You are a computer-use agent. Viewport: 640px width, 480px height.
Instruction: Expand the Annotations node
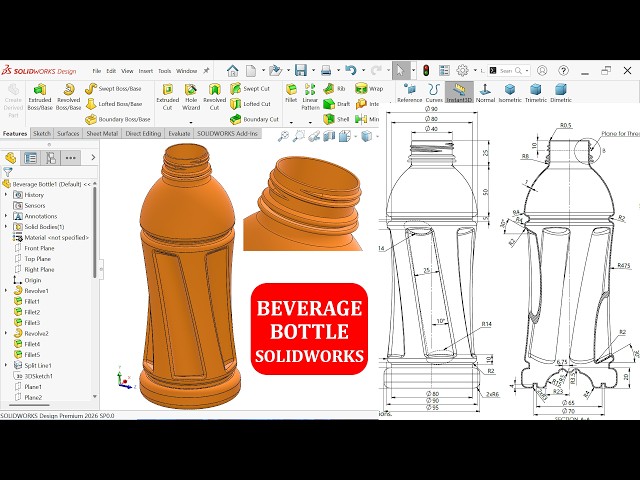[6, 216]
